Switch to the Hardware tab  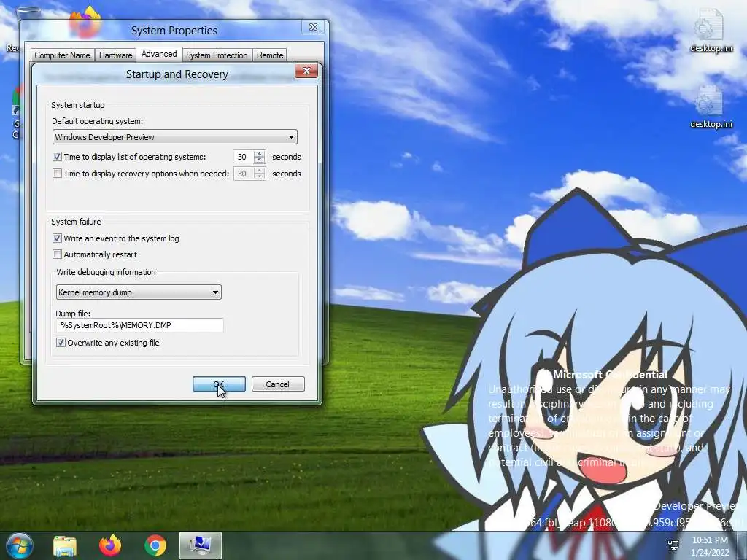115,55
